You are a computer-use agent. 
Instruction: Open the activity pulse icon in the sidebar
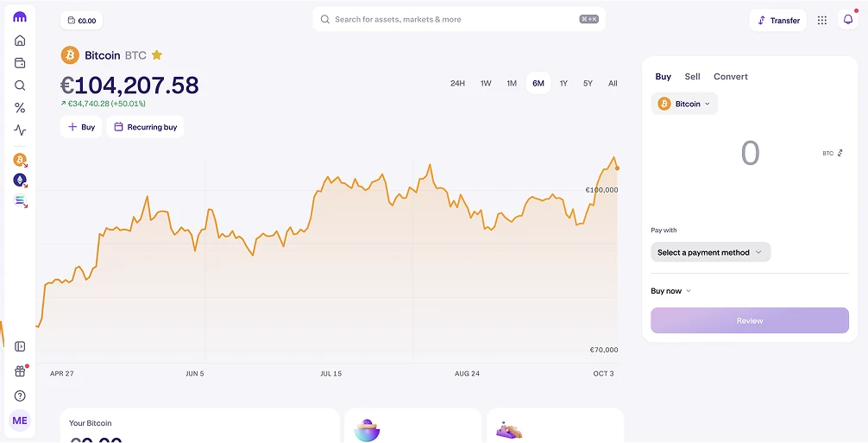(x=20, y=130)
